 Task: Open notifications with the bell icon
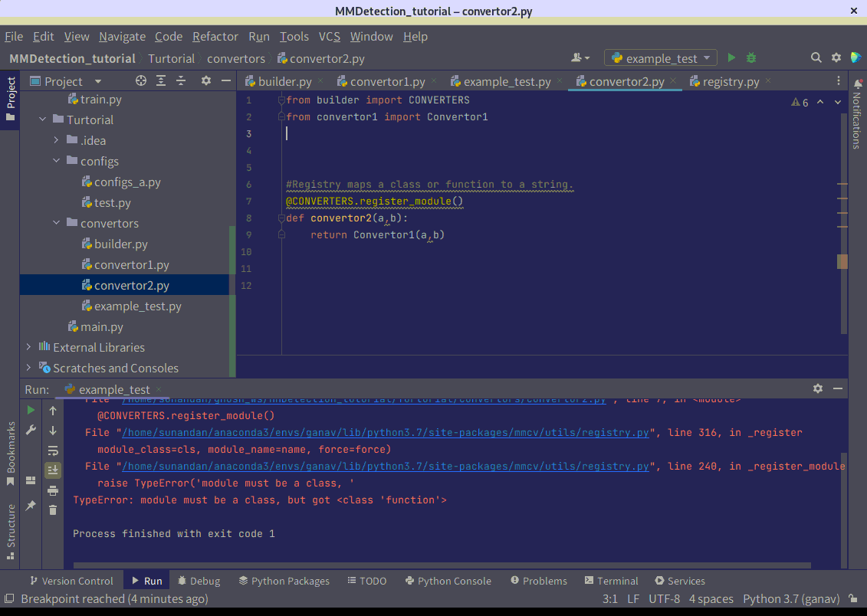(857, 84)
